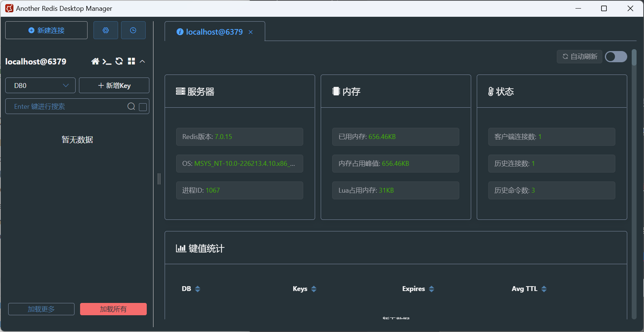Open the connection grid menu icon

(131, 61)
